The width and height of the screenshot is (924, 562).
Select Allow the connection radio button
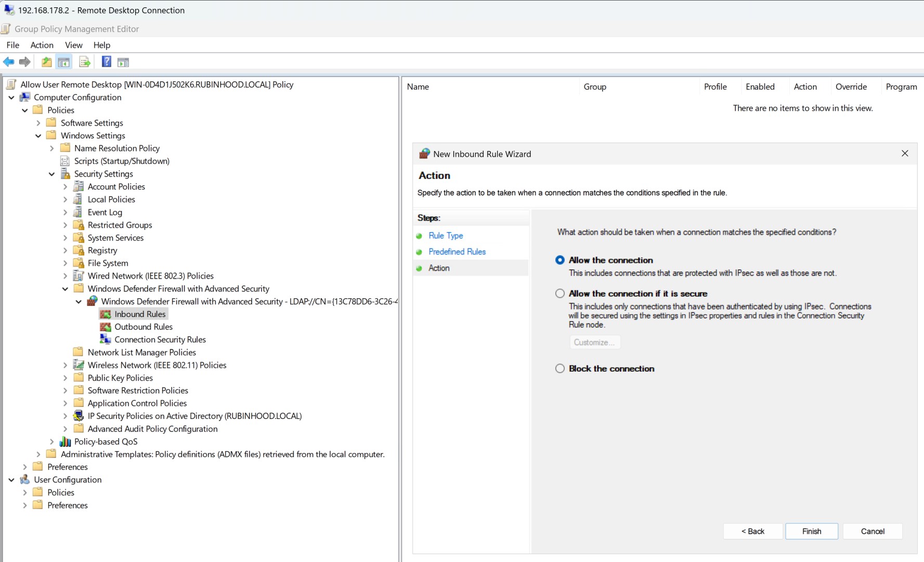coord(560,260)
